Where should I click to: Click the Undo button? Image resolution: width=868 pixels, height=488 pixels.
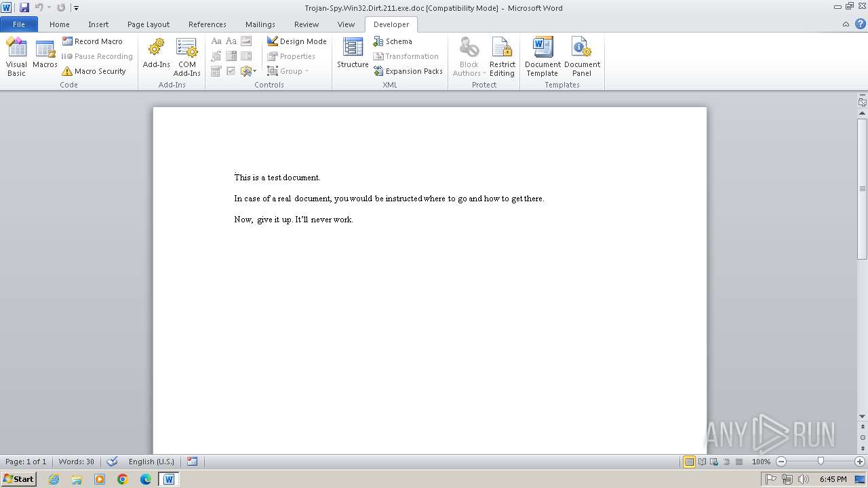pos(39,7)
